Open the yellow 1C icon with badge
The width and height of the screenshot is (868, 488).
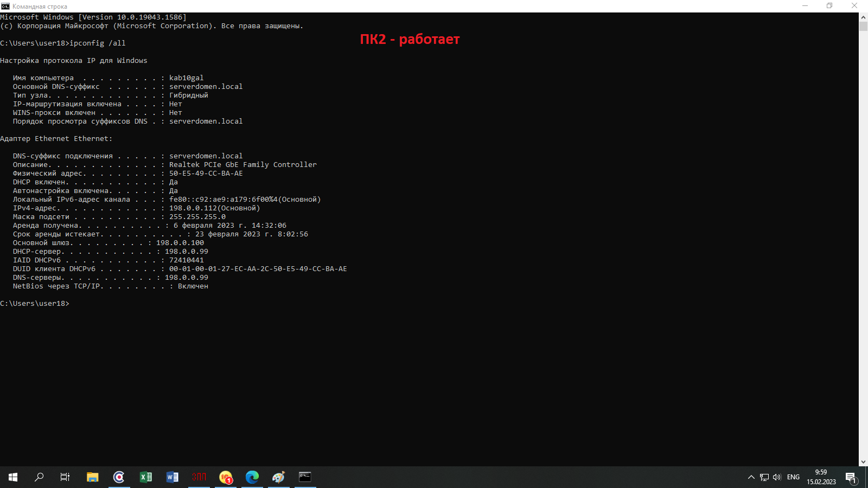tap(226, 477)
